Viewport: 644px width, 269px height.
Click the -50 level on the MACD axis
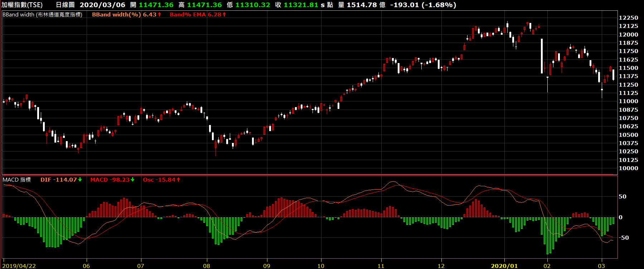(624, 238)
